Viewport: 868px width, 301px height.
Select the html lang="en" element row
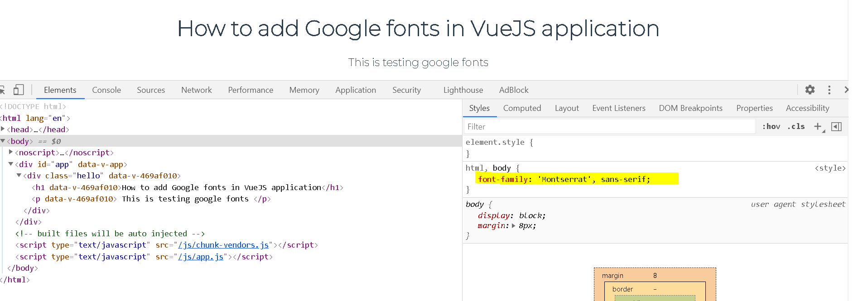click(x=35, y=118)
